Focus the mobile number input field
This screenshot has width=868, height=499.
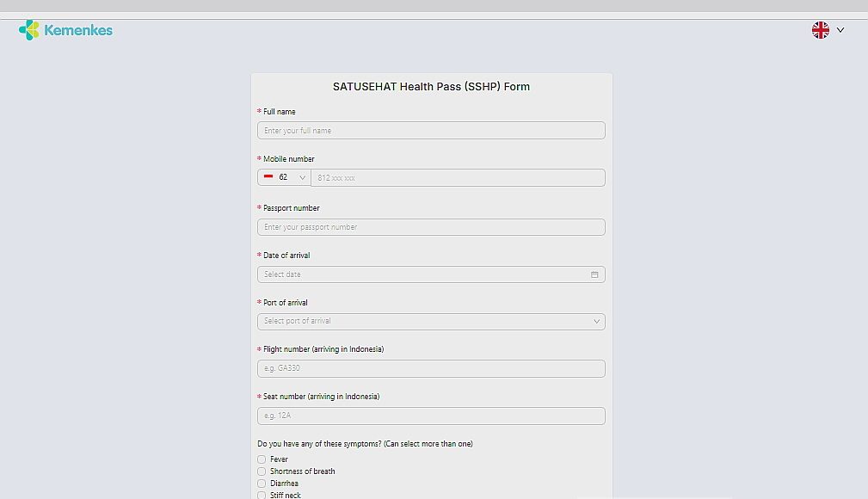tap(458, 177)
